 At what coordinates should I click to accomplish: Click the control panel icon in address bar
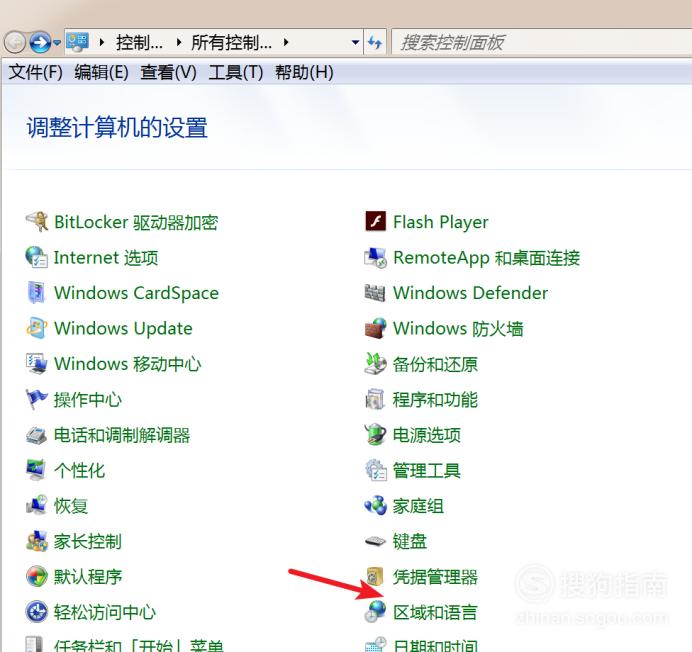click(x=78, y=42)
